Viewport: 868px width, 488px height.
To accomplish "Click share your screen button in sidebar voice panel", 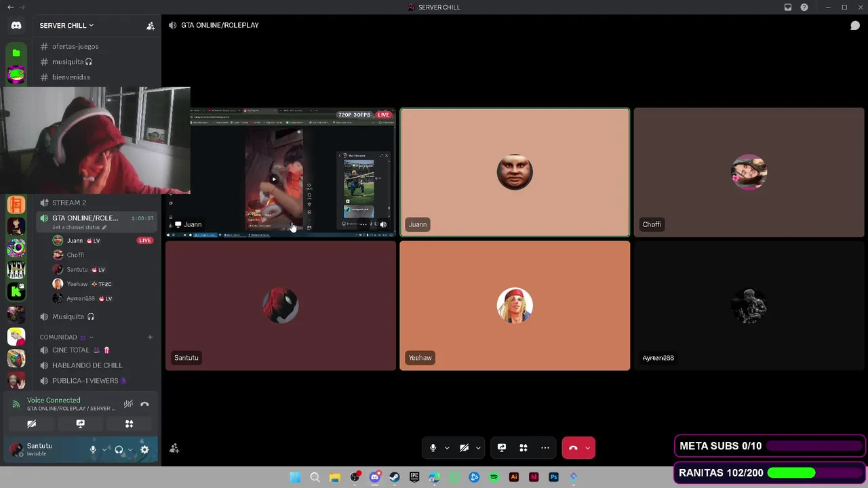I will [80, 424].
